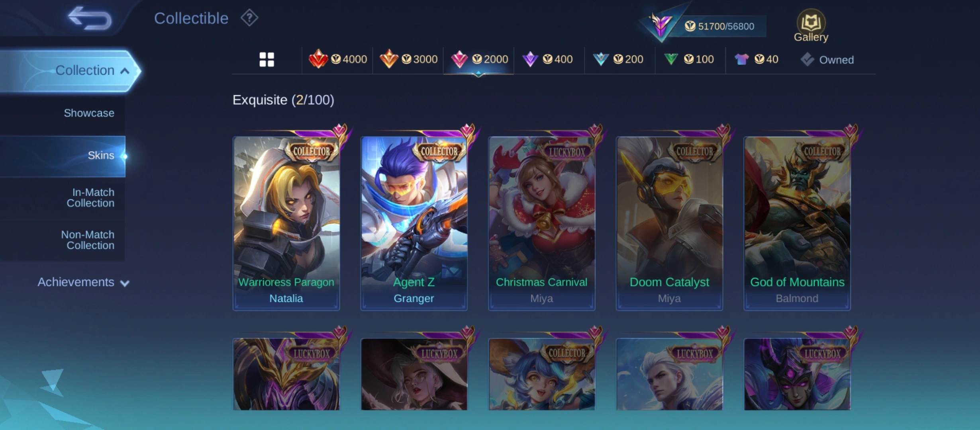Go back using the return arrow
Screen dimensions: 980x430
(x=90, y=18)
